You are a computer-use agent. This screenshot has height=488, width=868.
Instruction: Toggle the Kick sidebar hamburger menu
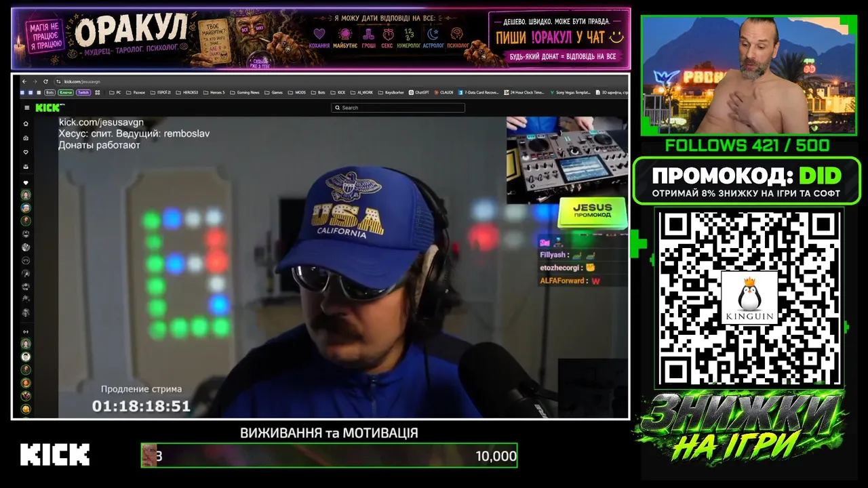26,108
